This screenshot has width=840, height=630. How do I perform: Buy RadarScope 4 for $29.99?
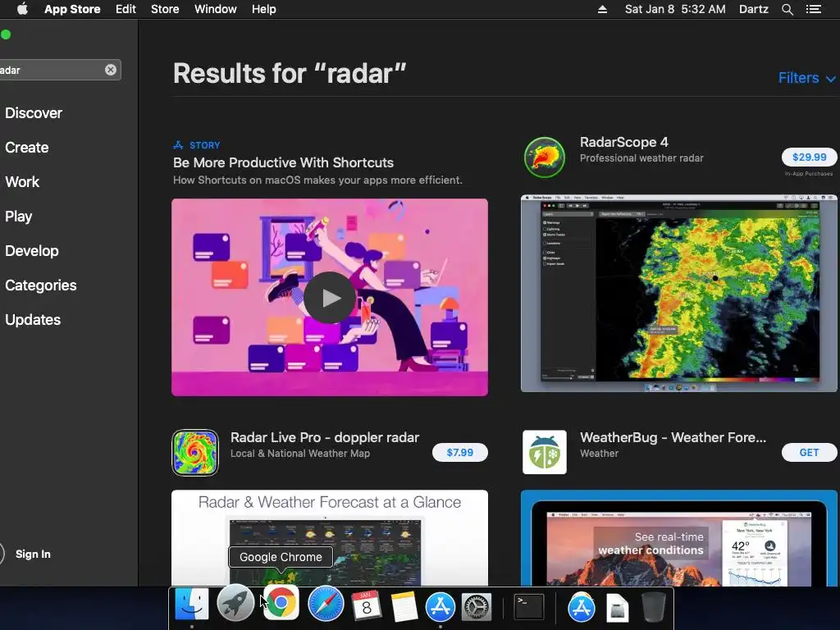click(809, 157)
